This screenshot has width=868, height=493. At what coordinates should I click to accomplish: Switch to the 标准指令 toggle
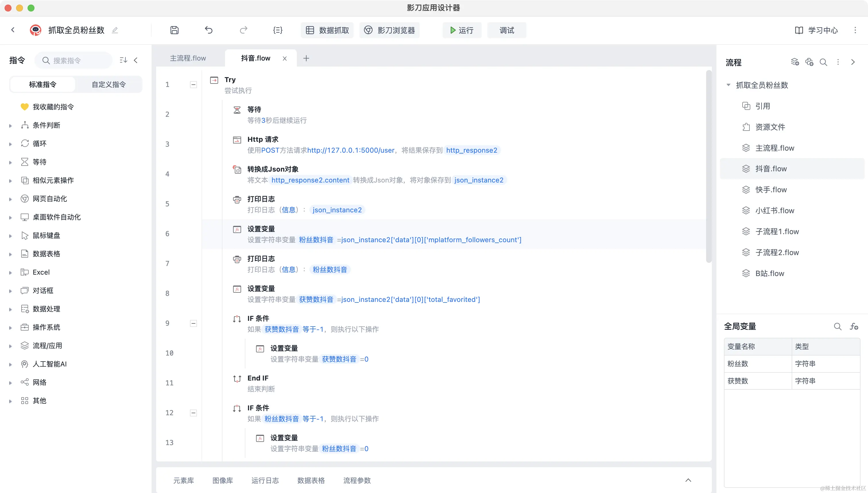click(43, 84)
